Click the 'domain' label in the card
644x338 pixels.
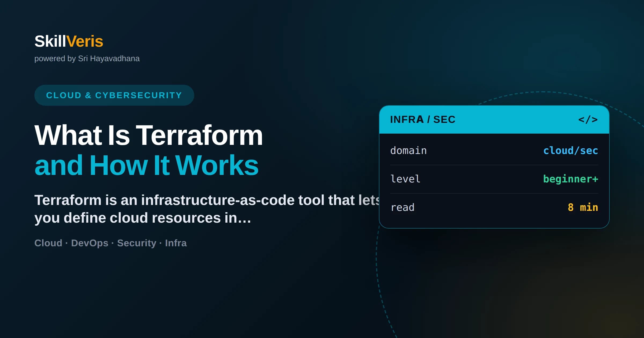pyautogui.click(x=408, y=150)
